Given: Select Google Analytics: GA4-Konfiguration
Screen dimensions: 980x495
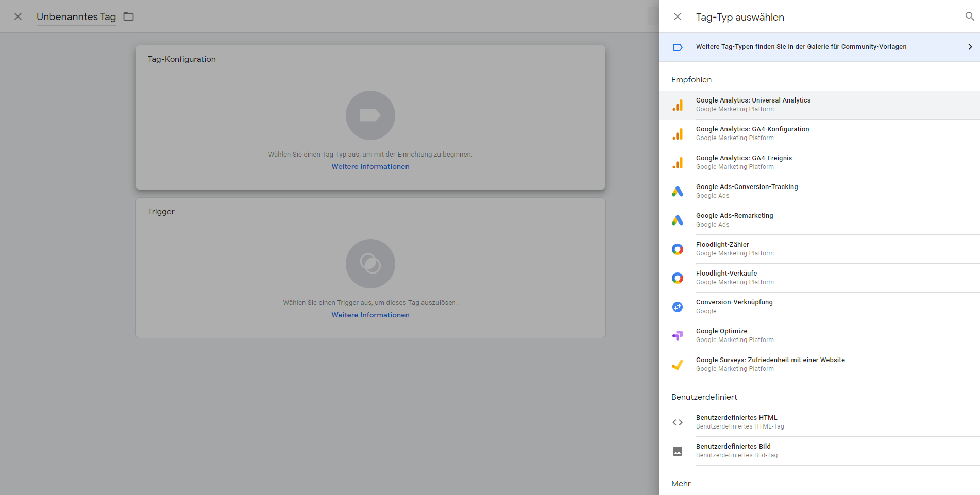Looking at the screenshot, I should (819, 134).
